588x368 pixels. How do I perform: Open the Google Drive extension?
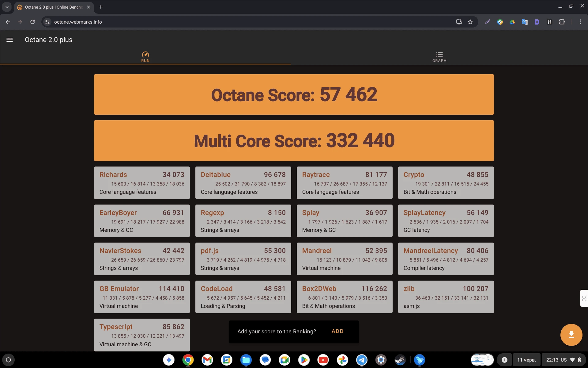(x=512, y=22)
